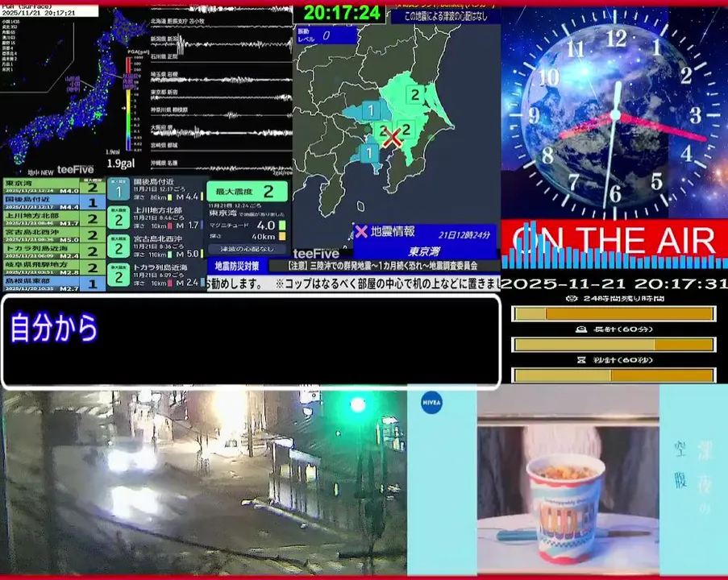Click the red X epicenter marker on map
This screenshot has height=580, width=728.
(x=393, y=138)
